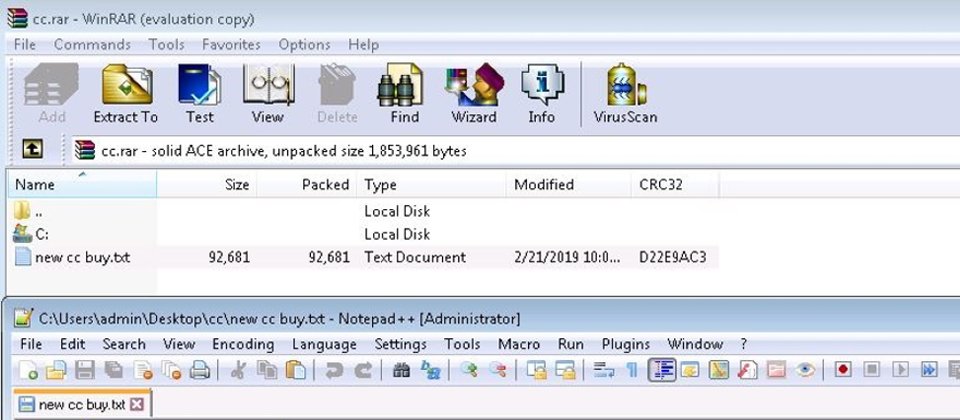960x420 pixels.
Task: Open the WinRAR Commands menu
Action: pyautogui.click(x=92, y=45)
